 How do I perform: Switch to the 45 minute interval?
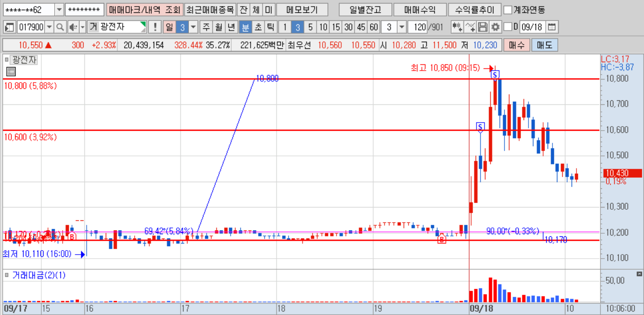pyautogui.click(x=362, y=27)
